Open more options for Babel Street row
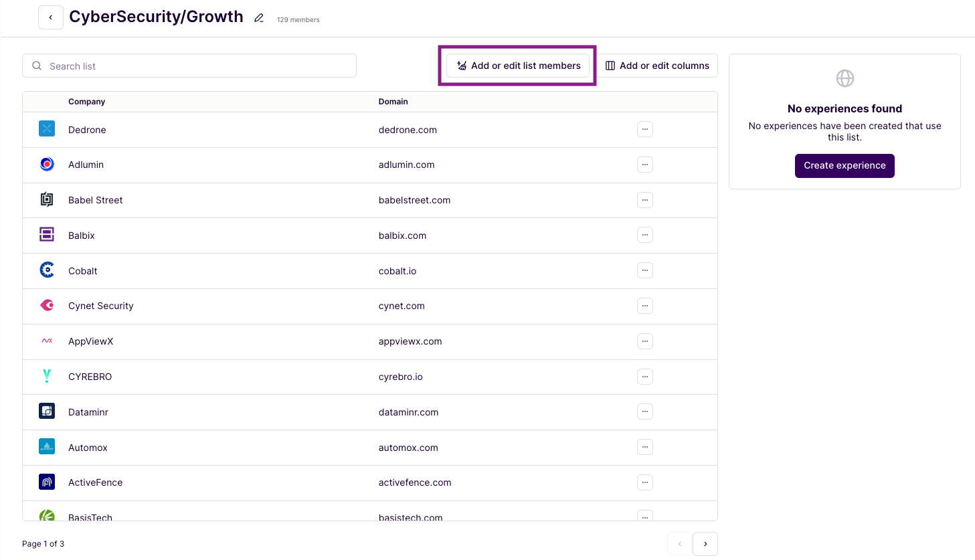 click(x=645, y=199)
